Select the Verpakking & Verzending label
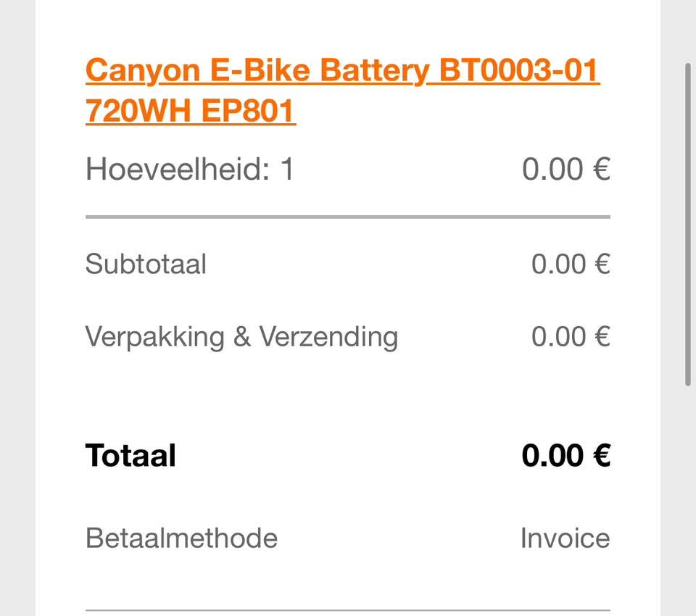 click(242, 337)
